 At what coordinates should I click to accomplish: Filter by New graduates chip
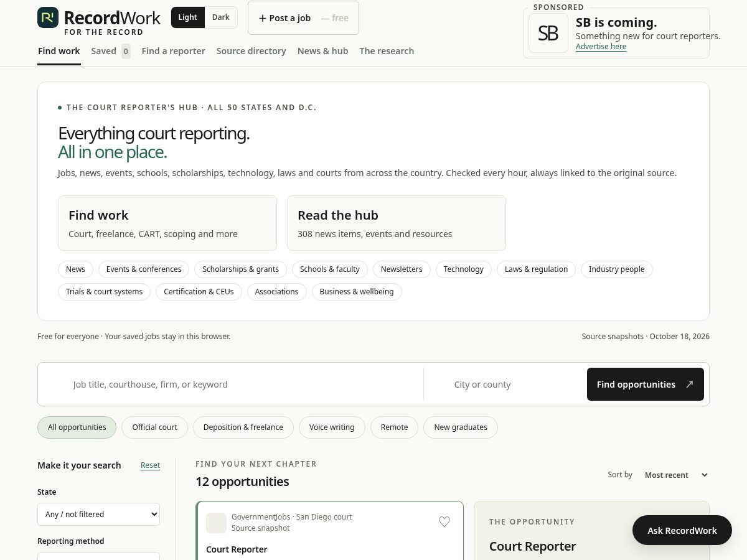point(461,427)
